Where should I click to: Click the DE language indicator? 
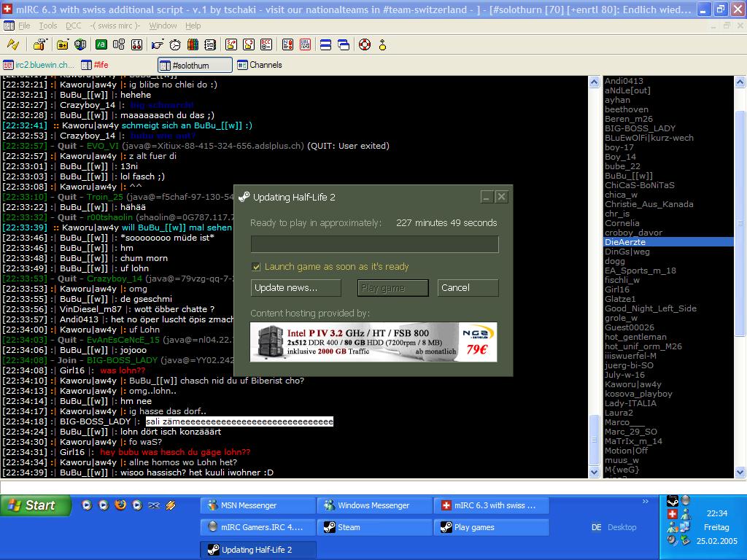596,527
